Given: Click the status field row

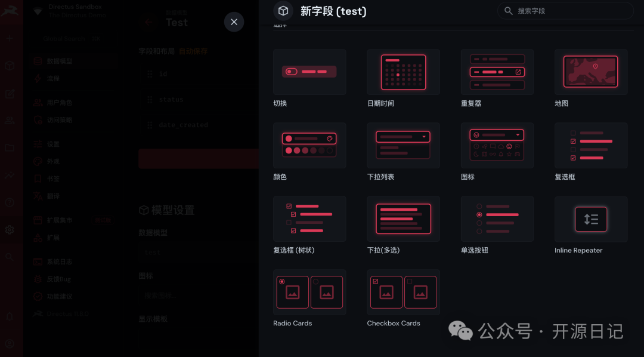Looking at the screenshot, I should 199,100.
